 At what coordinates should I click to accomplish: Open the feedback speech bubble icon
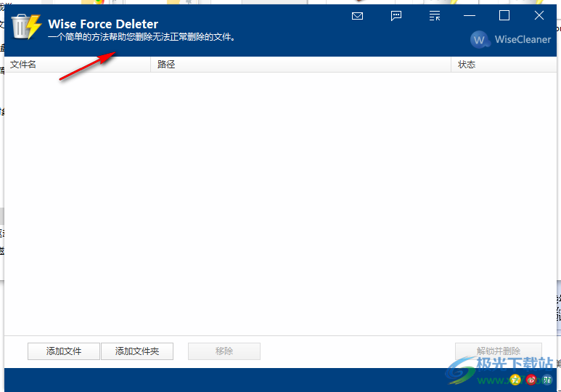(x=396, y=16)
